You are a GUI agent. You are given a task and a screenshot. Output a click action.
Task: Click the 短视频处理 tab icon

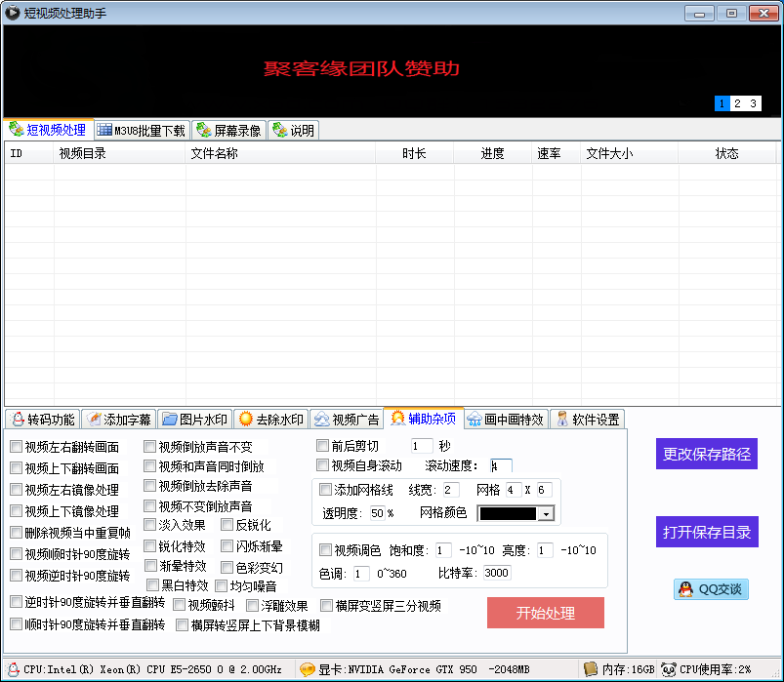coord(16,130)
